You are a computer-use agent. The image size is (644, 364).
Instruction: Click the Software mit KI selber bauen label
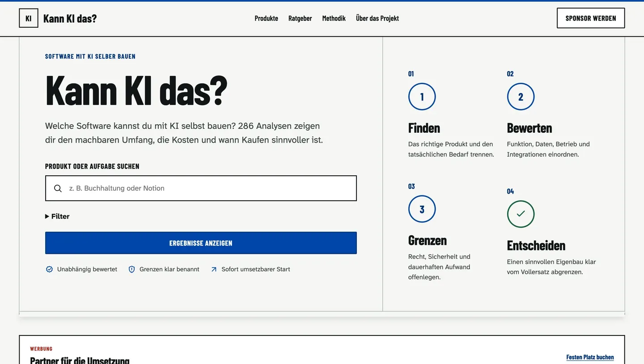click(90, 56)
